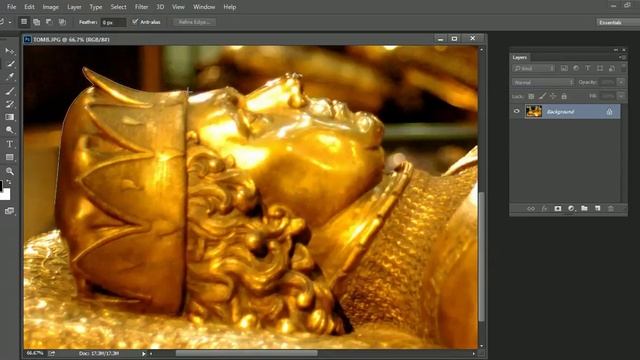Select the Brush tool
Screen dimensions: 640x360
pyautogui.click(x=10, y=90)
